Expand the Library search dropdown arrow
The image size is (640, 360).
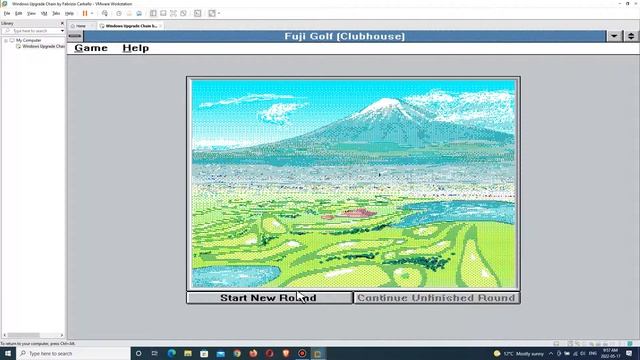point(62,31)
